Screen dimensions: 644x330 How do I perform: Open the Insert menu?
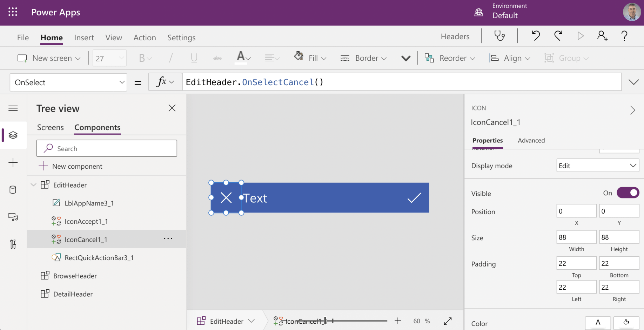coord(84,38)
